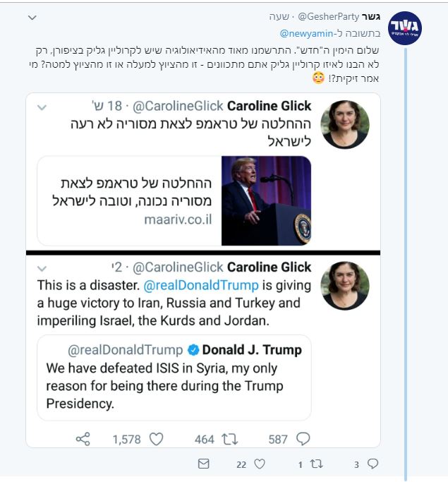Image resolution: width=448 pixels, height=482 pixels.
Task: Expand options chevron on Hebrew Caroline Glick tweet
Action: coord(42,107)
